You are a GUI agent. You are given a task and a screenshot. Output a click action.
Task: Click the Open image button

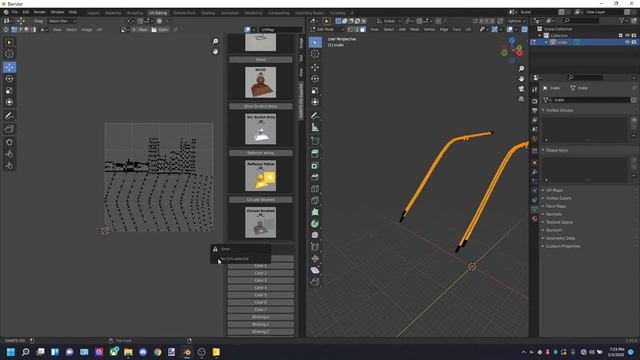pyautogui.click(x=160, y=29)
